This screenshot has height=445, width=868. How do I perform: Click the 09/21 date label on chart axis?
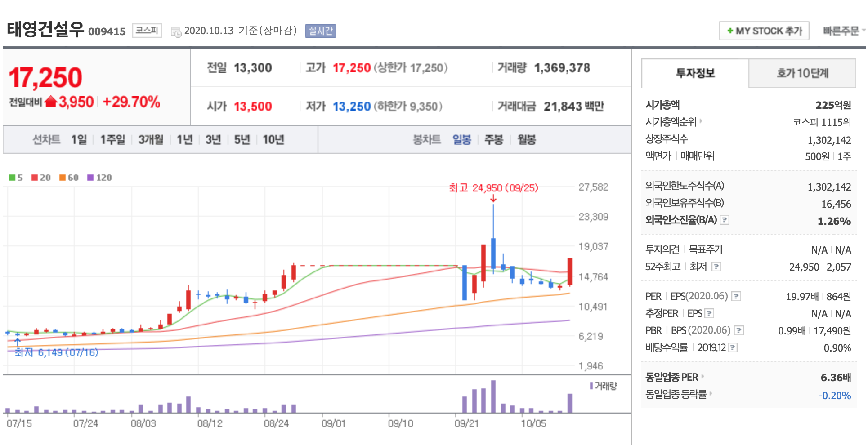click(466, 423)
